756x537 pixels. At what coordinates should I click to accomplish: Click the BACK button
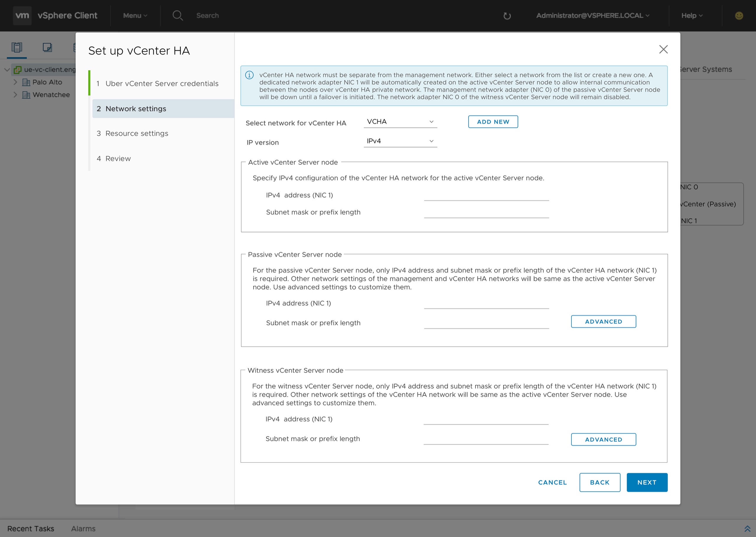pyautogui.click(x=599, y=482)
